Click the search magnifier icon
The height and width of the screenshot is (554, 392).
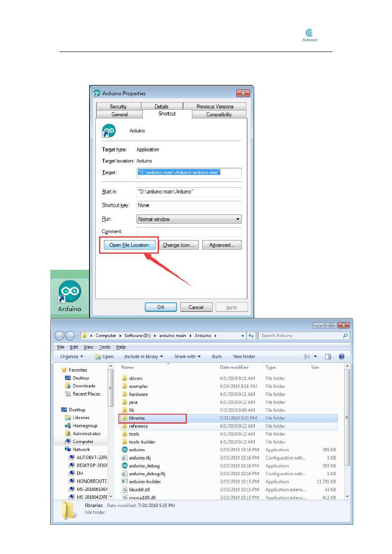click(x=345, y=336)
